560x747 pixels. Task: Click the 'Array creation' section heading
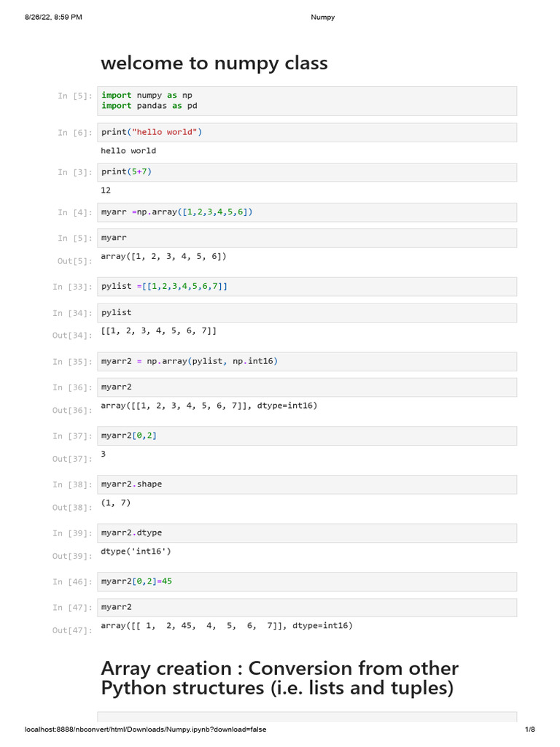tap(279, 678)
